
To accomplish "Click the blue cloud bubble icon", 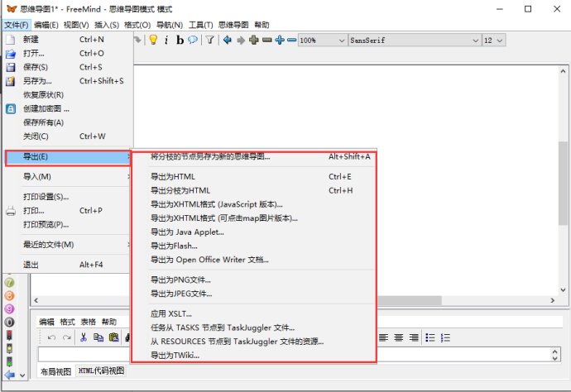I will tap(193, 40).
